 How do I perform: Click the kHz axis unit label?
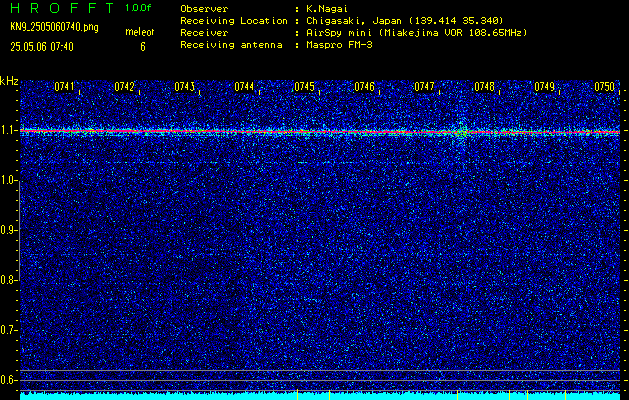pyautogui.click(x=9, y=81)
